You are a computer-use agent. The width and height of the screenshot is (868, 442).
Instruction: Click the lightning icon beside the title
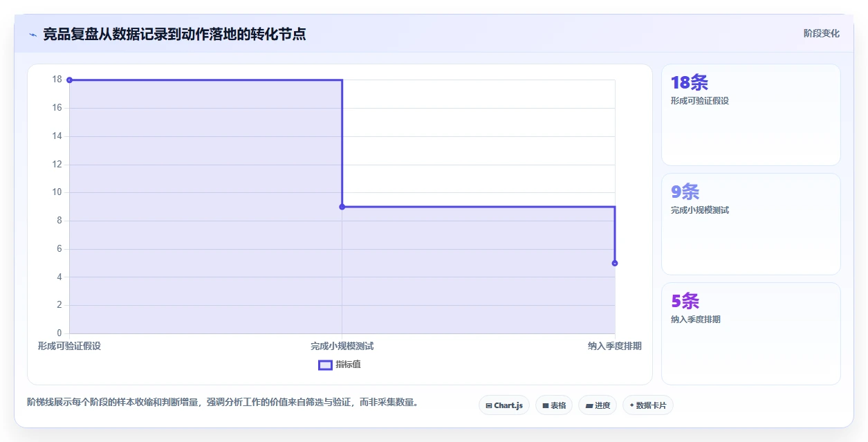coord(33,34)
